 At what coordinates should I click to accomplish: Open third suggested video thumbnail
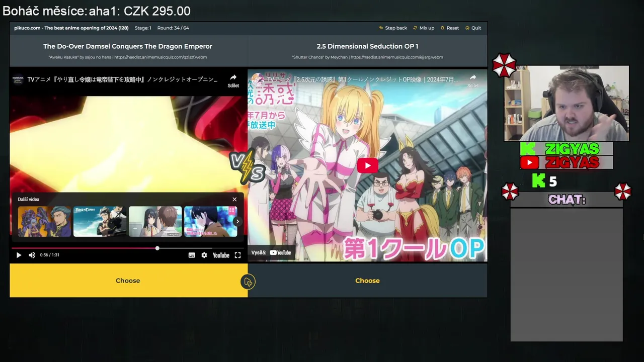[155, 221]
